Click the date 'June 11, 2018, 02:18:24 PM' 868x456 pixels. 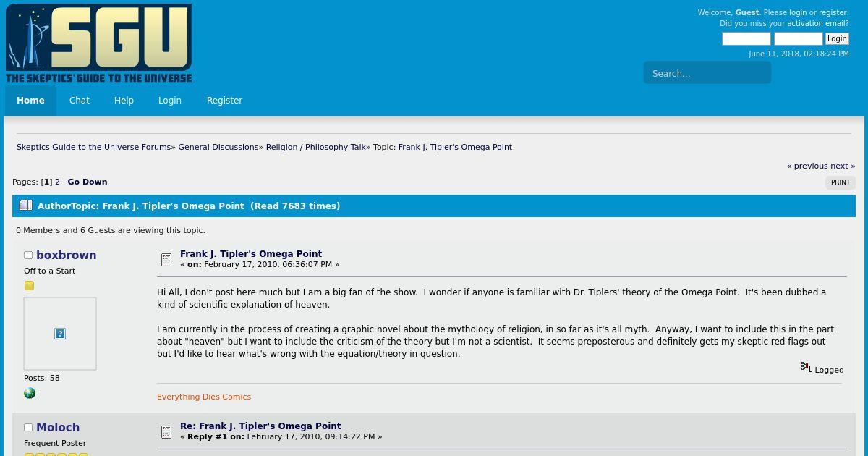click(x=799, y=54)
